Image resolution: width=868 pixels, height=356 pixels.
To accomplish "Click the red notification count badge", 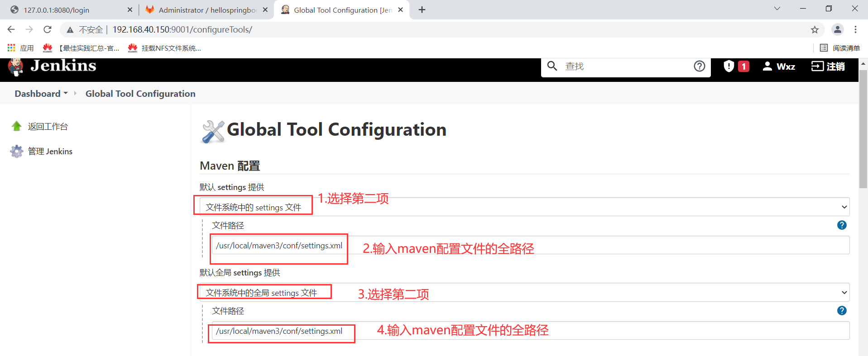I will point(743,66).
